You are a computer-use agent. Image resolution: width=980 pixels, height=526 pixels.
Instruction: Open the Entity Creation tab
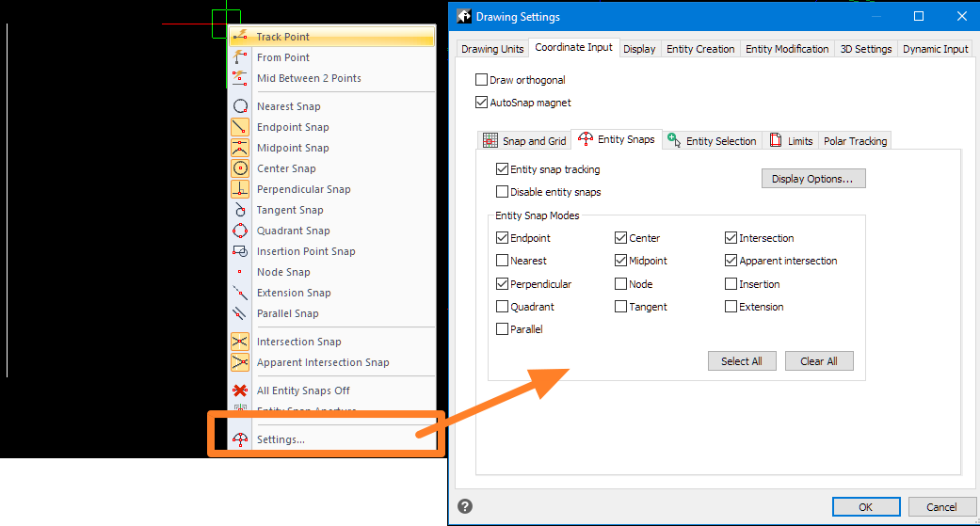(700, 49)
